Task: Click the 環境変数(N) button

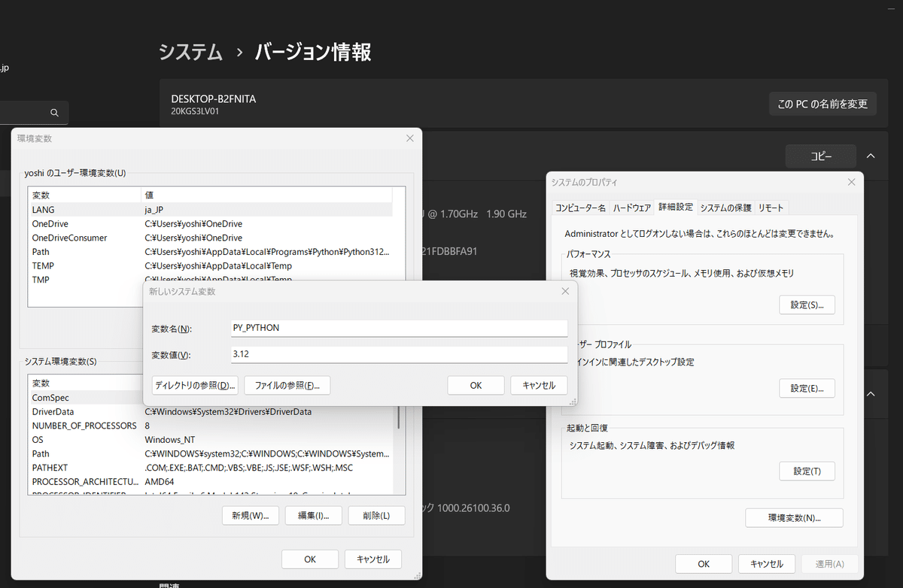Action: tap(794, 517)
